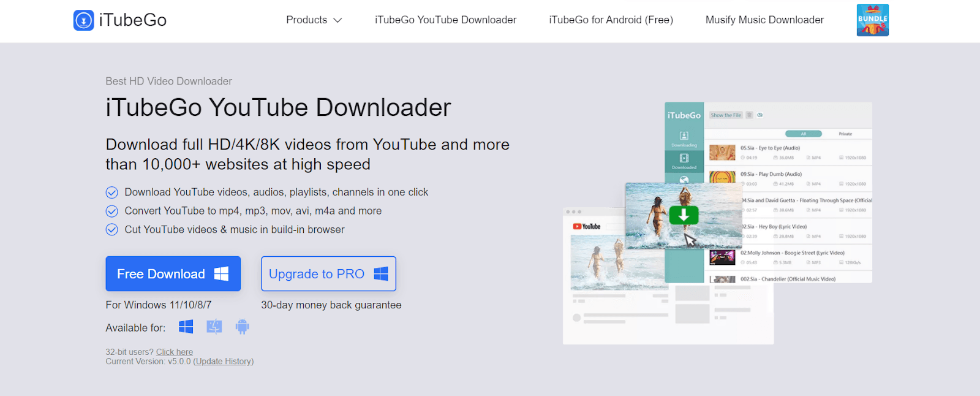Switch to Private filter in app preview
This screenshot has height=396, width=980.
click(x=845, y=134)
